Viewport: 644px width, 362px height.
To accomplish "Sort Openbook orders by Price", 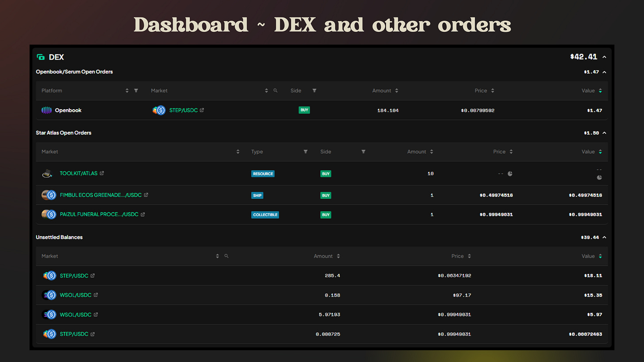I will point(492,91).
